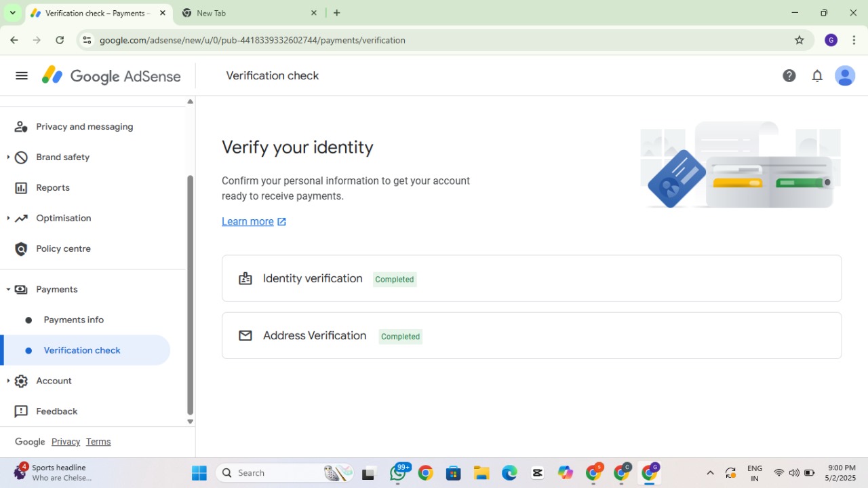868x488 pixels.
Task: Reload the page
Action: 60,40
